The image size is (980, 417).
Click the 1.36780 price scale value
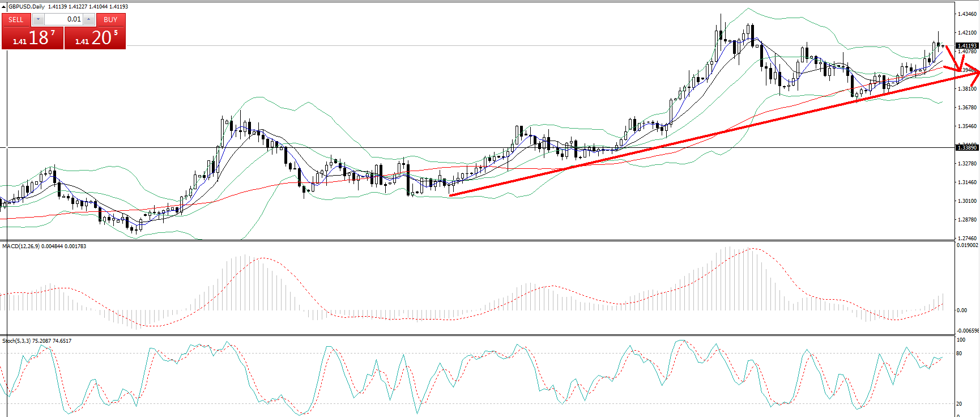pos(967,108)
